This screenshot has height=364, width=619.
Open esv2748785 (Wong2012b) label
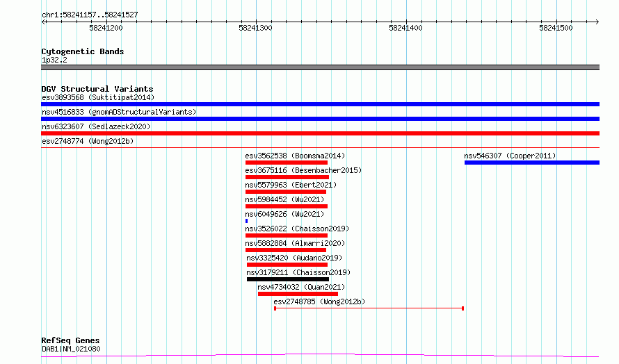(319, 301)
